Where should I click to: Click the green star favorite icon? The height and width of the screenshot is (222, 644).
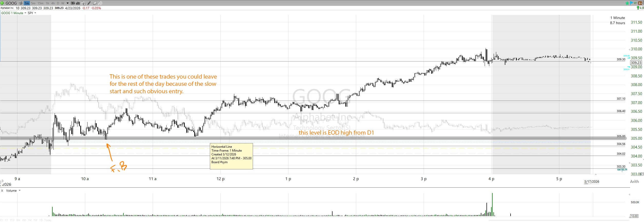point(627,3)
